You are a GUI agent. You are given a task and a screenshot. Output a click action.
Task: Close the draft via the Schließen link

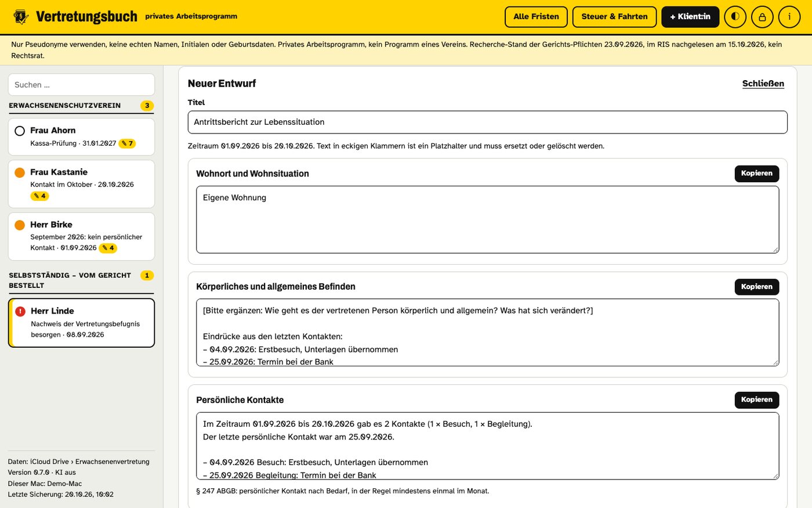point(763,84)
